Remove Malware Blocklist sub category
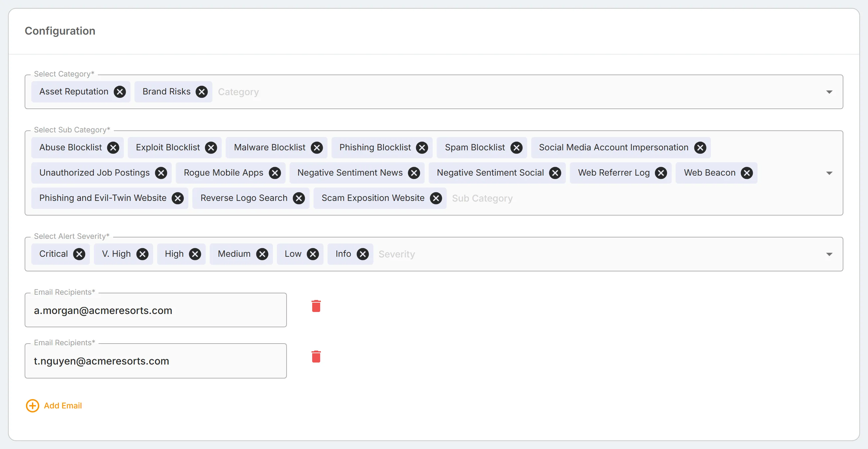Image resolution: width=868 pixels, height=449 pixels. [x=317, y=148]
